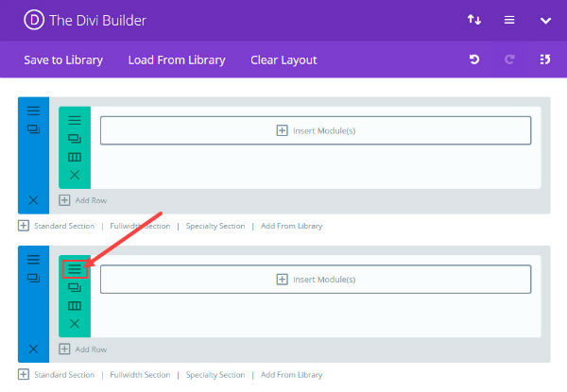This screenshot has width=567, height=392.
Task: Add Specialty Section below second section
Action: click(x=215, y=375)
